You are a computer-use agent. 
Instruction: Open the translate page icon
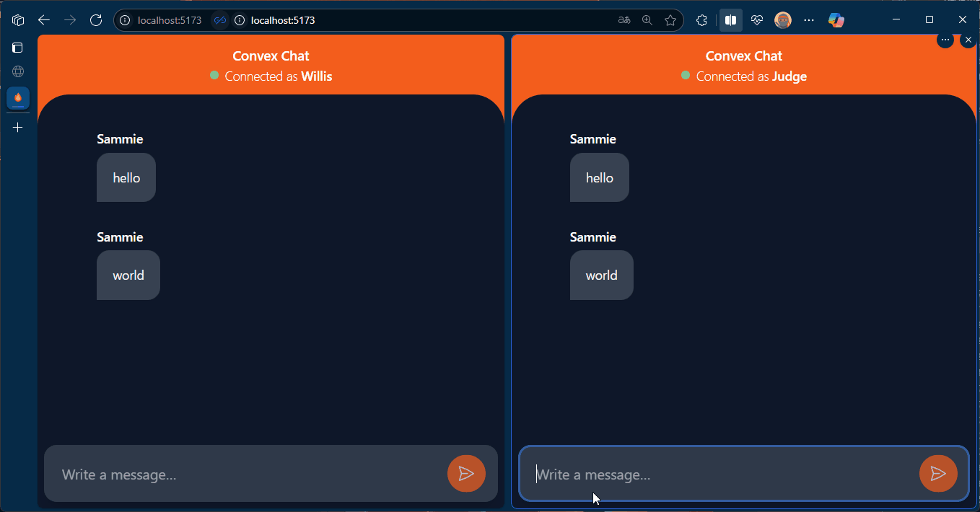(x=624, y=20)
